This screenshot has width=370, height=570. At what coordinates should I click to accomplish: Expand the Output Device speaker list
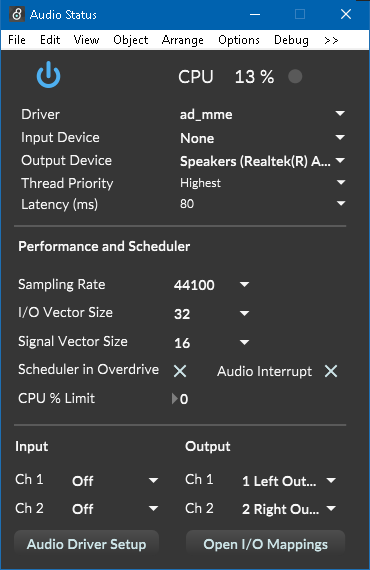pyautogui.click(x=262, y=161)
